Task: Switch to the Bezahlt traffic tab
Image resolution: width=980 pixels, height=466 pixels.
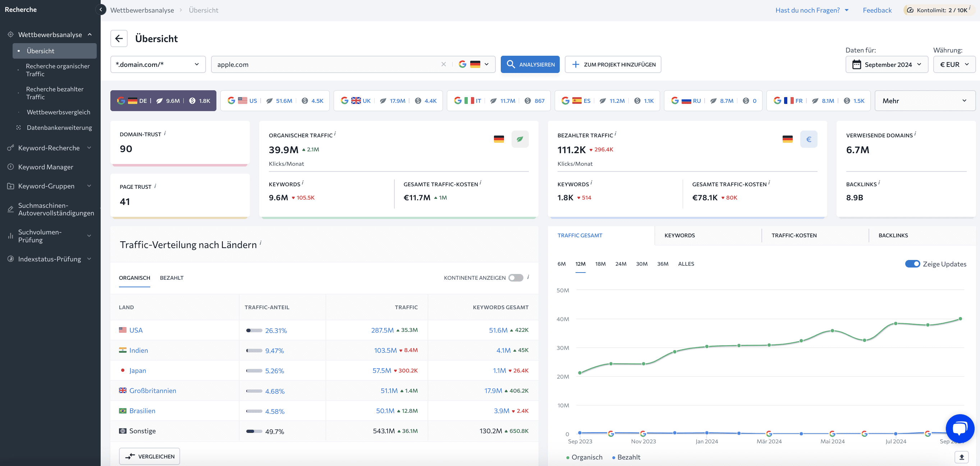Action: click(171, 278)
